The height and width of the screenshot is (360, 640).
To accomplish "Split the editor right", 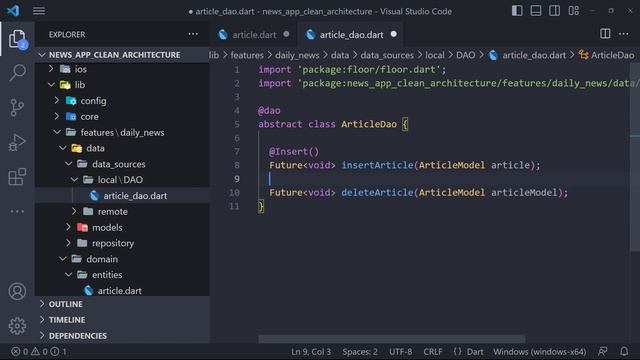I will pos(605,34).
